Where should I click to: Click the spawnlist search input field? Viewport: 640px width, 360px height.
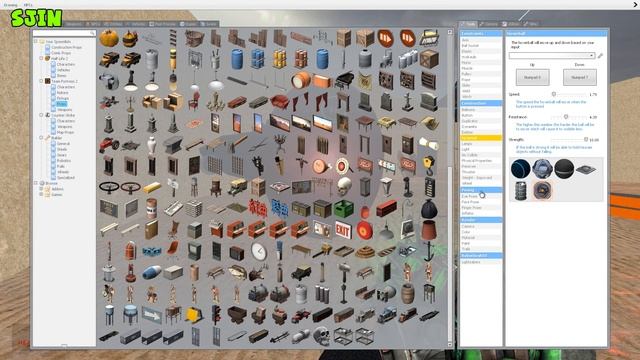point(64,33)
